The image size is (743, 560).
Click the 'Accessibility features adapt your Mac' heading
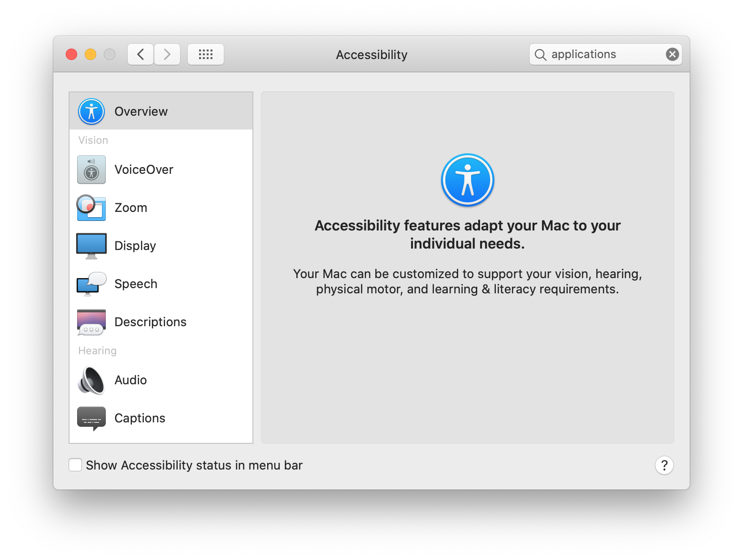click(x=468, y=234)
